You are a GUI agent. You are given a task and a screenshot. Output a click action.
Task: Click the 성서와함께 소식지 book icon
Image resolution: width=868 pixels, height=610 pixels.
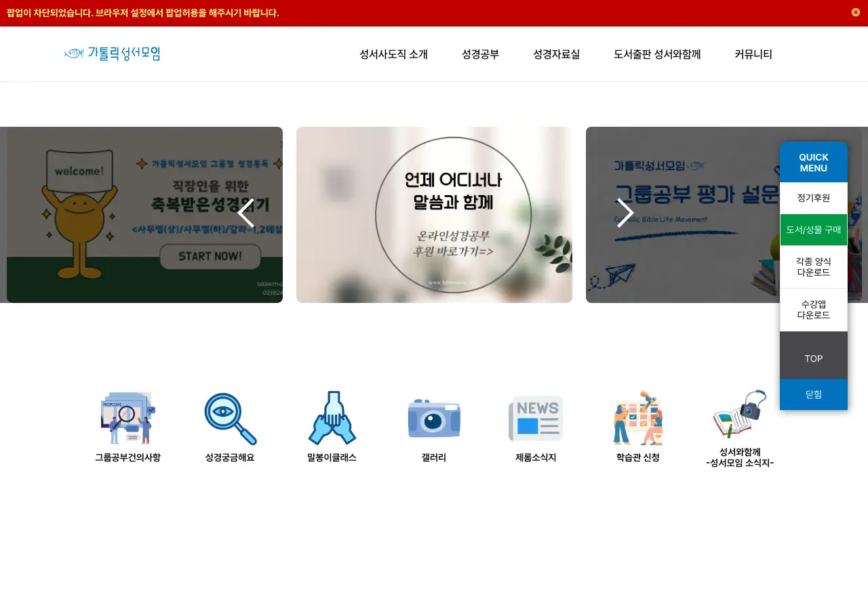(x=740, y=415)
